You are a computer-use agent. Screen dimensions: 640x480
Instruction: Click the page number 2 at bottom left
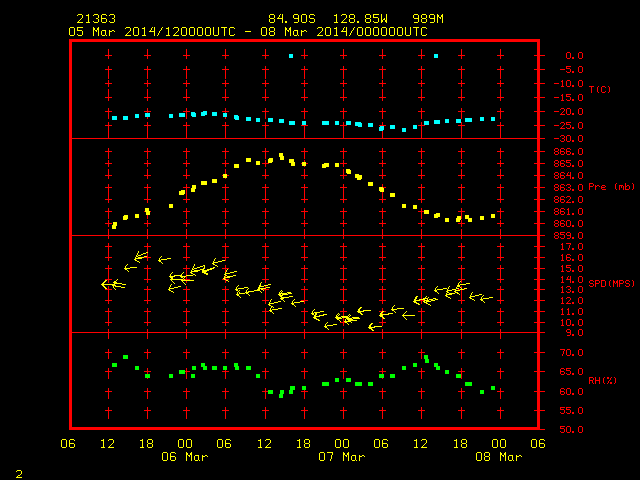pos(19,474)
